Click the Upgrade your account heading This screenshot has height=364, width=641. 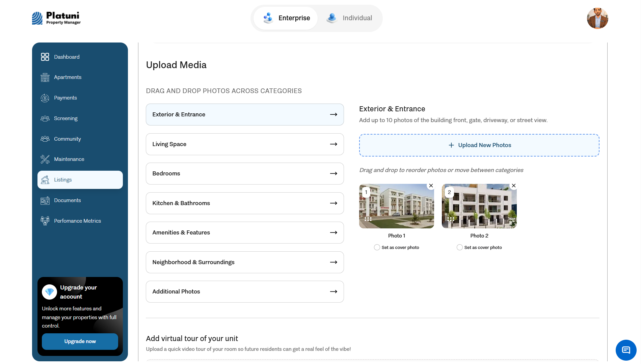click(x=78, y=292)
